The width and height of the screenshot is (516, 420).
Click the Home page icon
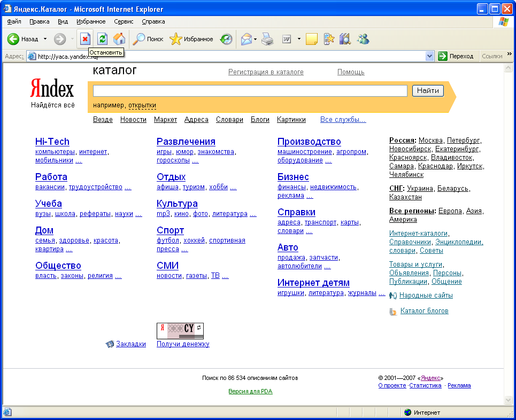pyautogui.click(x=119, y=39)
